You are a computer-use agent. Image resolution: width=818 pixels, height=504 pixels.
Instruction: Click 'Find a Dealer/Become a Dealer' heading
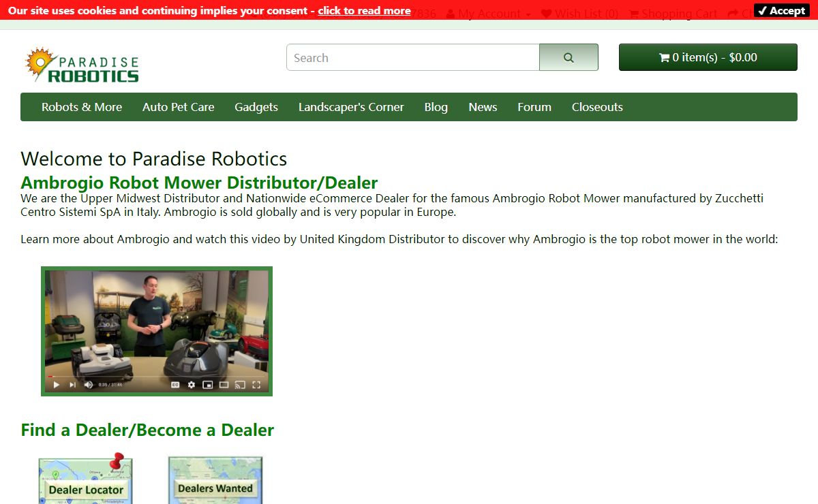click(x=147, y=430)
